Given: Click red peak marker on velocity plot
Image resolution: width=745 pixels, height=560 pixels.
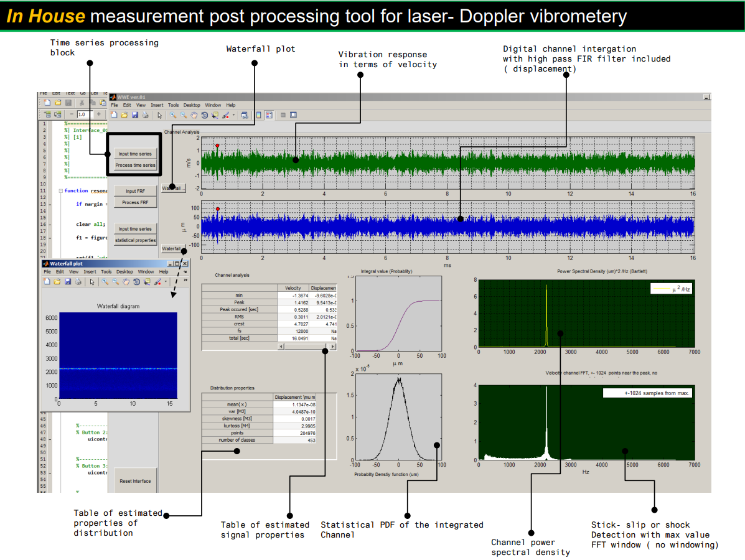Looking at the screenshot, I should pyautogui.click(x=217, y=146).
